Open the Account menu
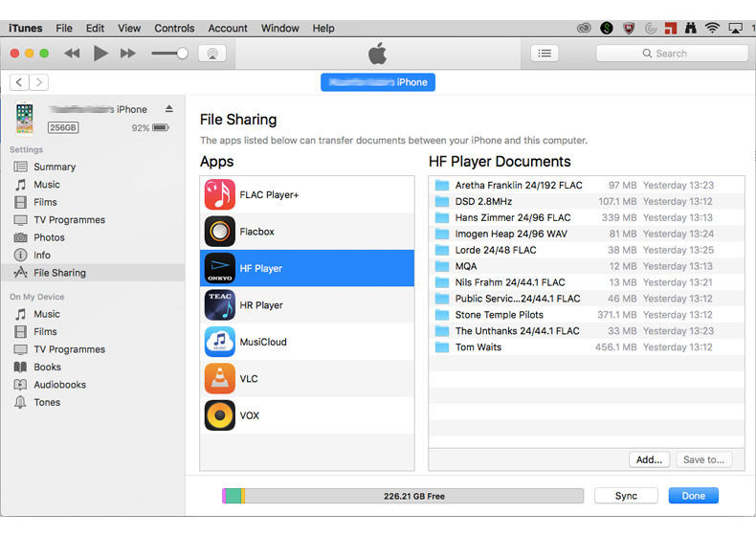 tap(228, 28)
